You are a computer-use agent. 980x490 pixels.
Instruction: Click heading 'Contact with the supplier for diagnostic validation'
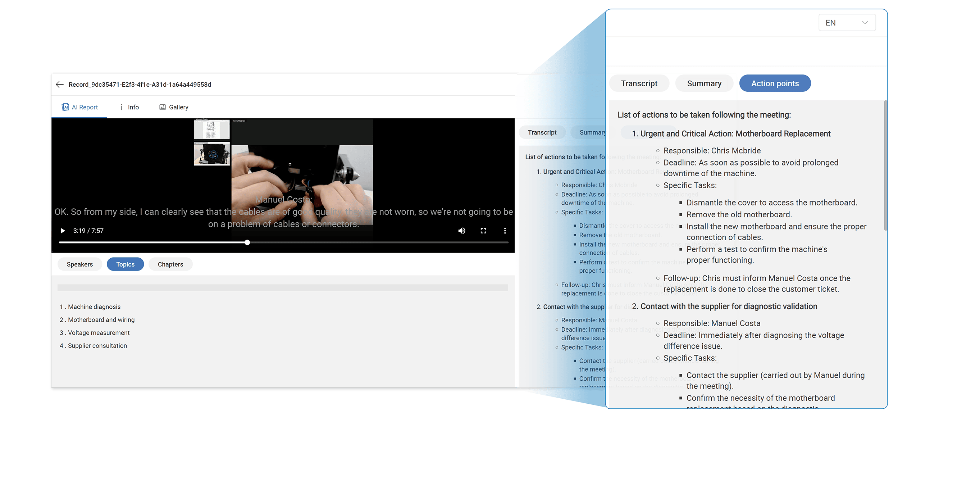point(729,306)
